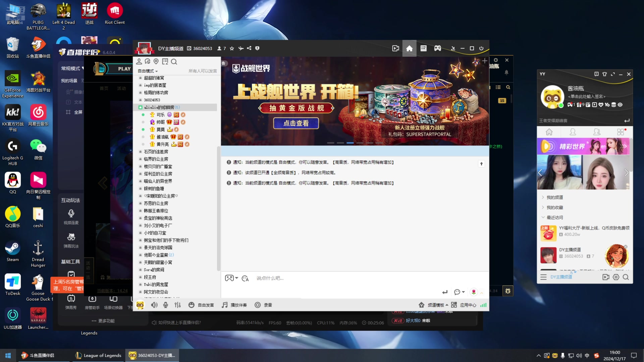Open 常规模式 dropdown in 直播伴侣 window
This screenshot has height=362, width=644.
click(72, 68)
